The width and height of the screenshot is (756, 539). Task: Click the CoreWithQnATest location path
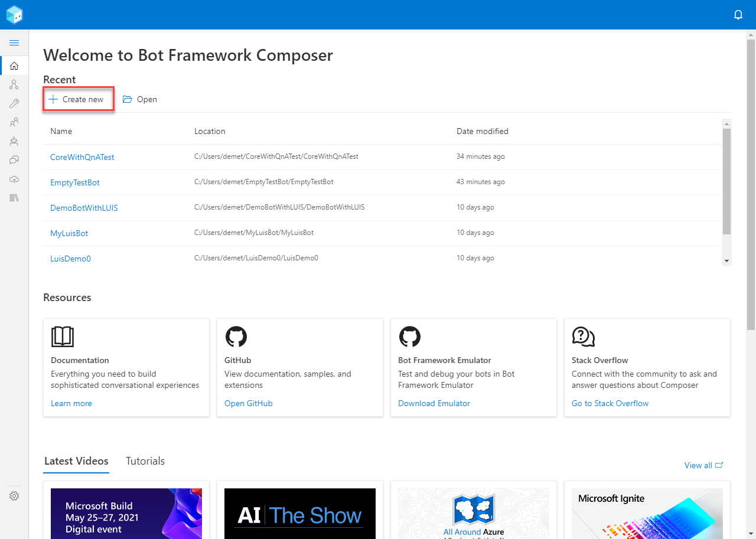pos(276,156)
